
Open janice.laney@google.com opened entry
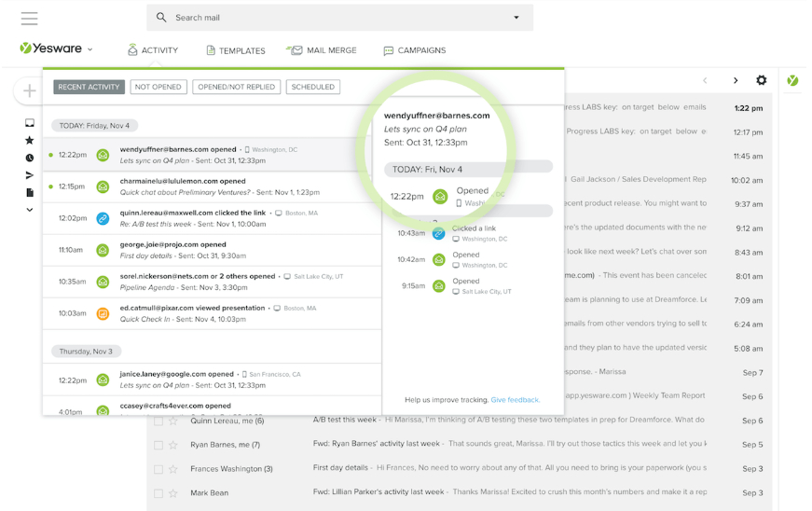(212, 380)
